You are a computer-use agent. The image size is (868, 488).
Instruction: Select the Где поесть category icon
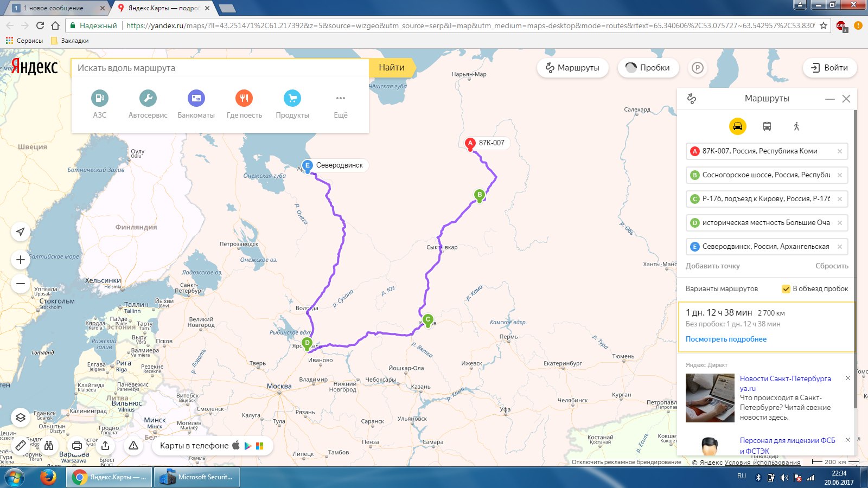pyautogui.click(x=244, y=98)
